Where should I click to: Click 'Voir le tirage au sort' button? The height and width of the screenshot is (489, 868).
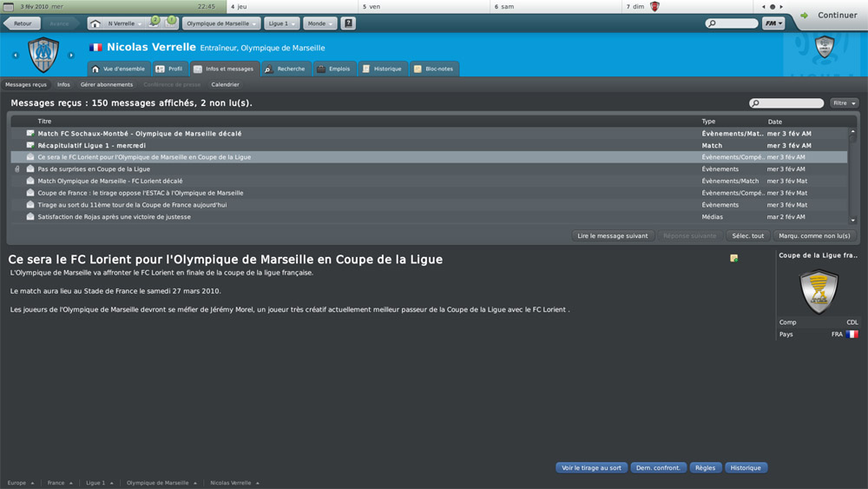tap(591, 468)
